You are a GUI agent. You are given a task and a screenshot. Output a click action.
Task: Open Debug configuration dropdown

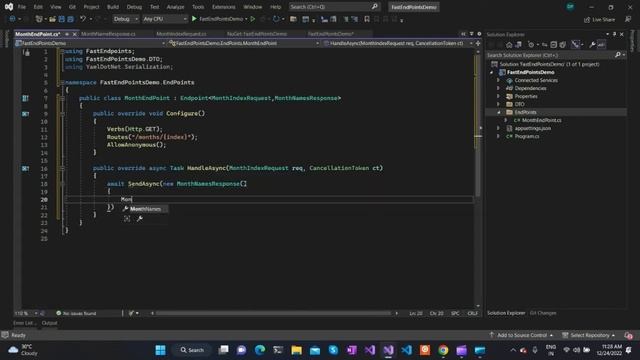pyautogui.click(x=126, y=19)
